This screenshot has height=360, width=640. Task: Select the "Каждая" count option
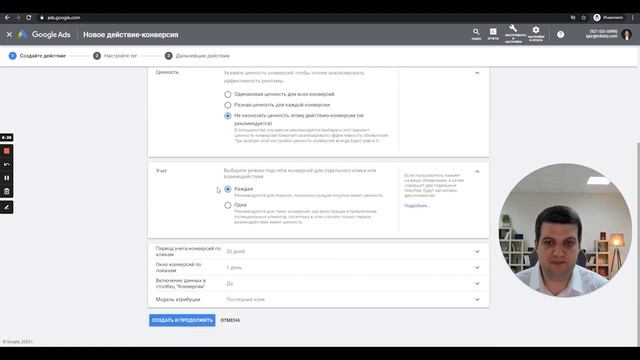(228, 189)
